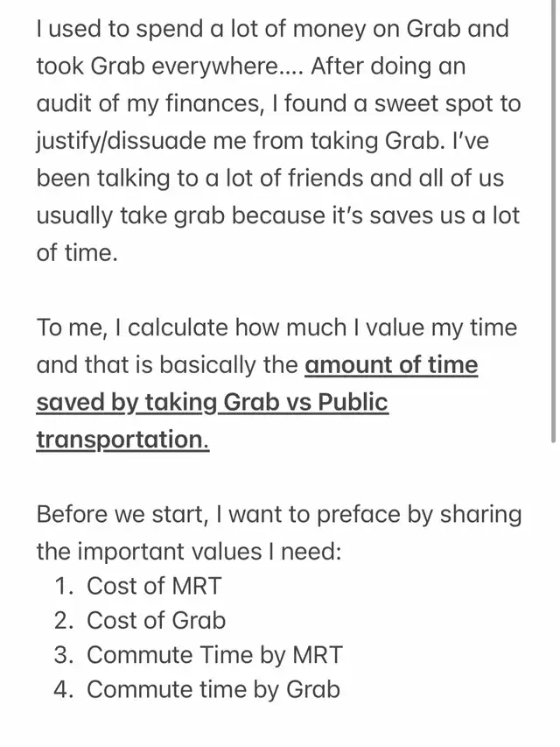Click the line starting "audit of my finances"
The width and height of the screenshot is (560, 747).
(278, 103)
